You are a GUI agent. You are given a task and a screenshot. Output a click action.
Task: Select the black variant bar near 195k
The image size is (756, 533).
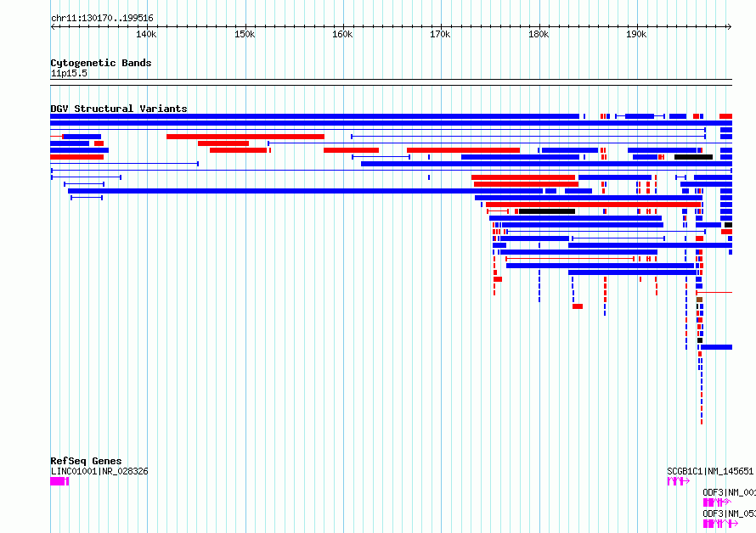click(693, 157)
